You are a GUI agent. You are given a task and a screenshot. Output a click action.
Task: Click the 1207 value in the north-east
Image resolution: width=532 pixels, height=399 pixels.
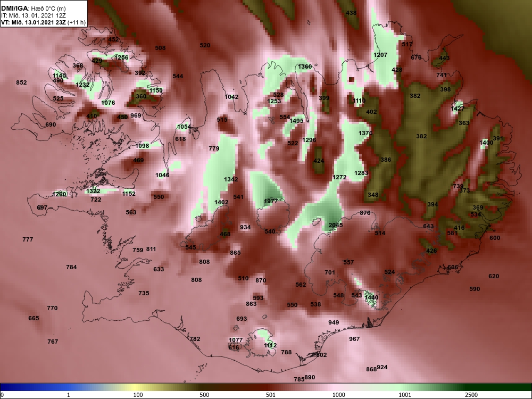coord(380,55)
